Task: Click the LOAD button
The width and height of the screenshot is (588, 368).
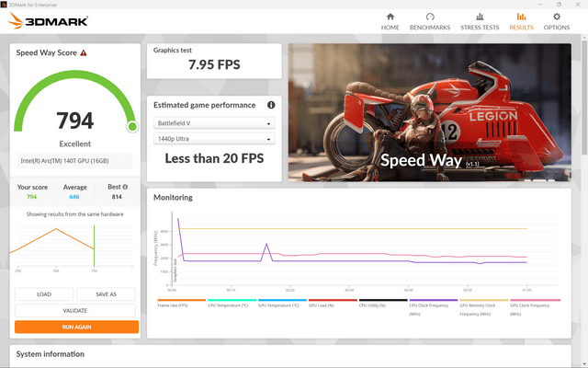Action: pos(44,294)
